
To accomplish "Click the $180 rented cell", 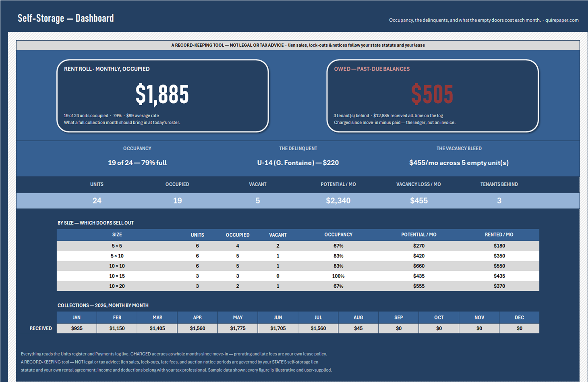I will (499, 246).
